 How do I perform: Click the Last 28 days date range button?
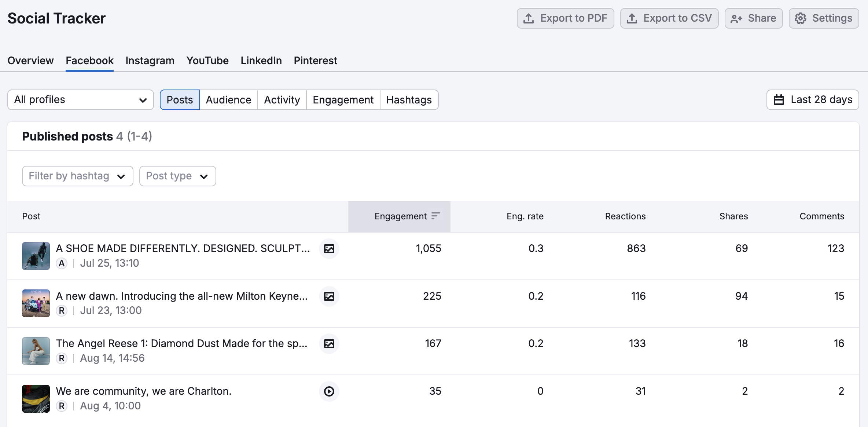tap(813, 99)
